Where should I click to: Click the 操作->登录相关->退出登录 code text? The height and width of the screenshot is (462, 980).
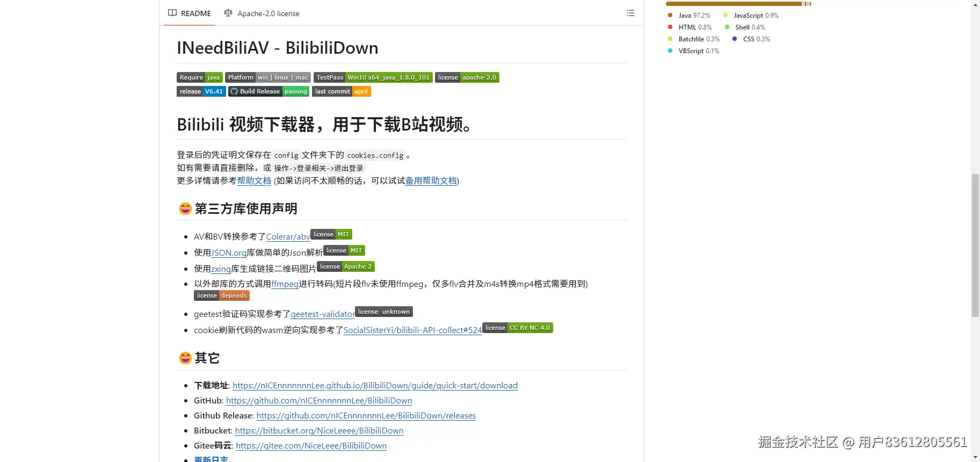coord(318,168)
